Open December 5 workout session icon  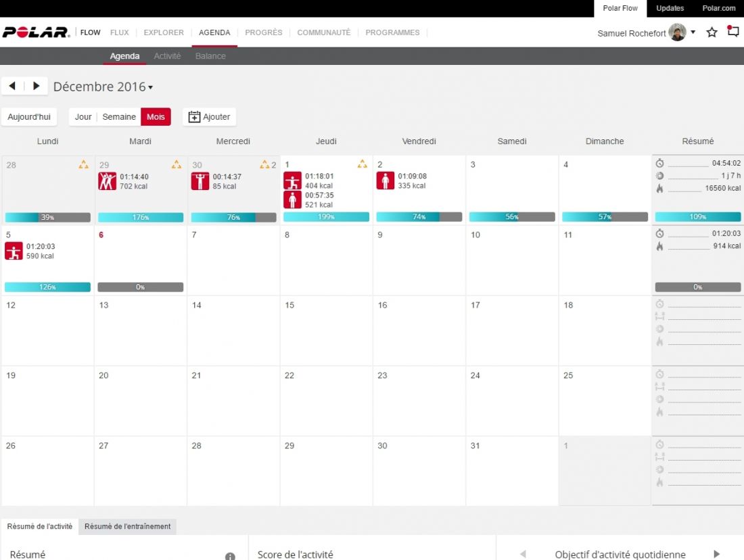[14, 252]
